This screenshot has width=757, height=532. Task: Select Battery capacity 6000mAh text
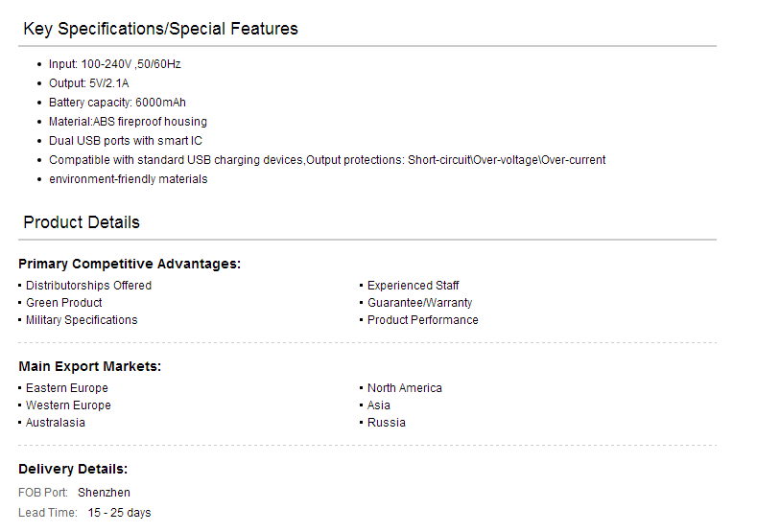[117, 103]
